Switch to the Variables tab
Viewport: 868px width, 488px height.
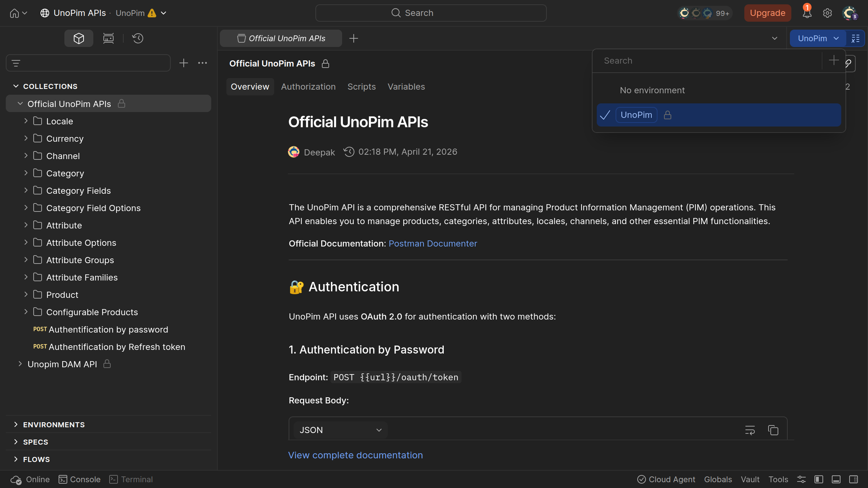(406, 87)
